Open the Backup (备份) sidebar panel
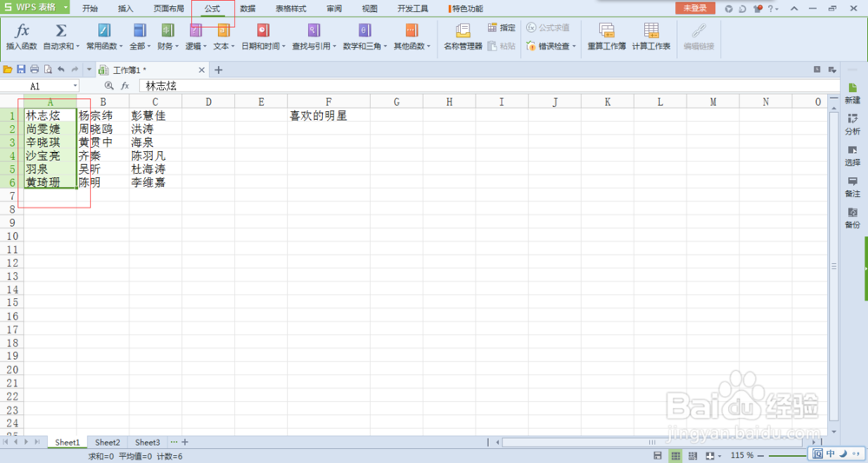868x463 pixels. click(852, 218)
